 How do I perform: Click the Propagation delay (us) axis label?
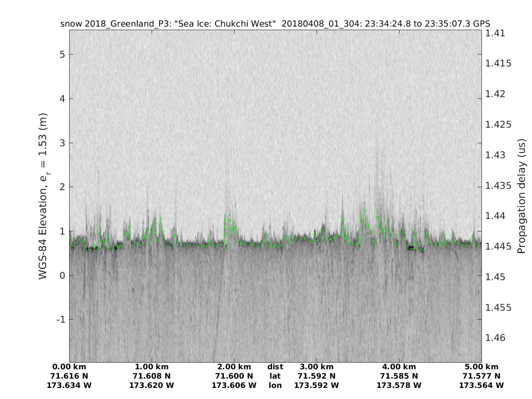point(521,196)
